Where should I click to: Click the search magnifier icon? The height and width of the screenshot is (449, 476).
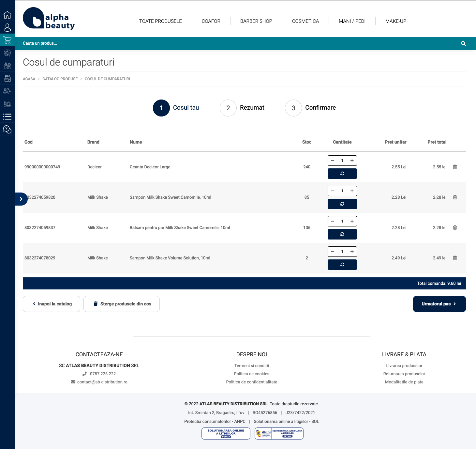[x=463, y=43]
